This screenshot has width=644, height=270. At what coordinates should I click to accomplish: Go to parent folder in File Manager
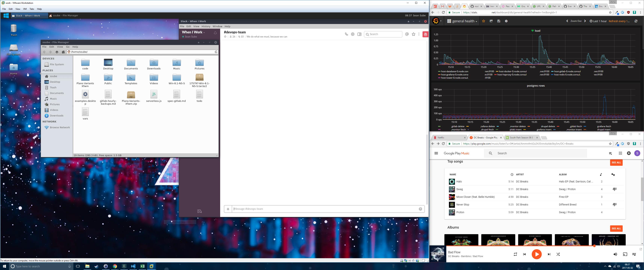click(57, 52)
